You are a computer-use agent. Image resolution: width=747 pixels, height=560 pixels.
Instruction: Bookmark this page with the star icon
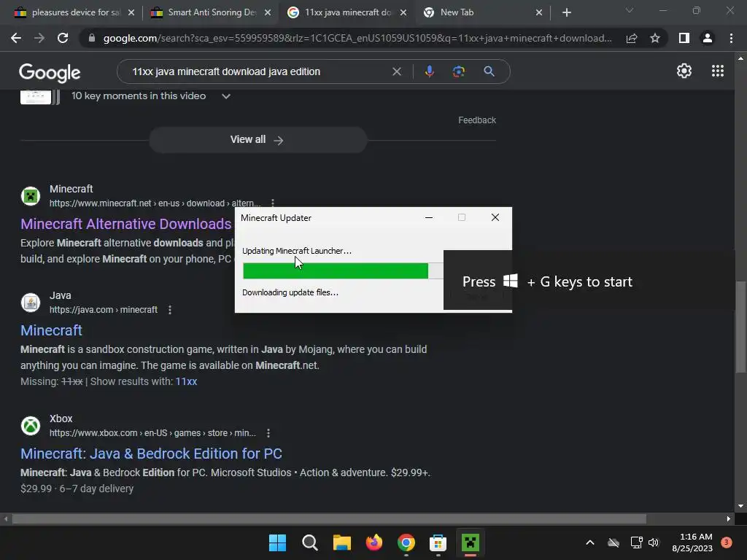coord(655,38)
